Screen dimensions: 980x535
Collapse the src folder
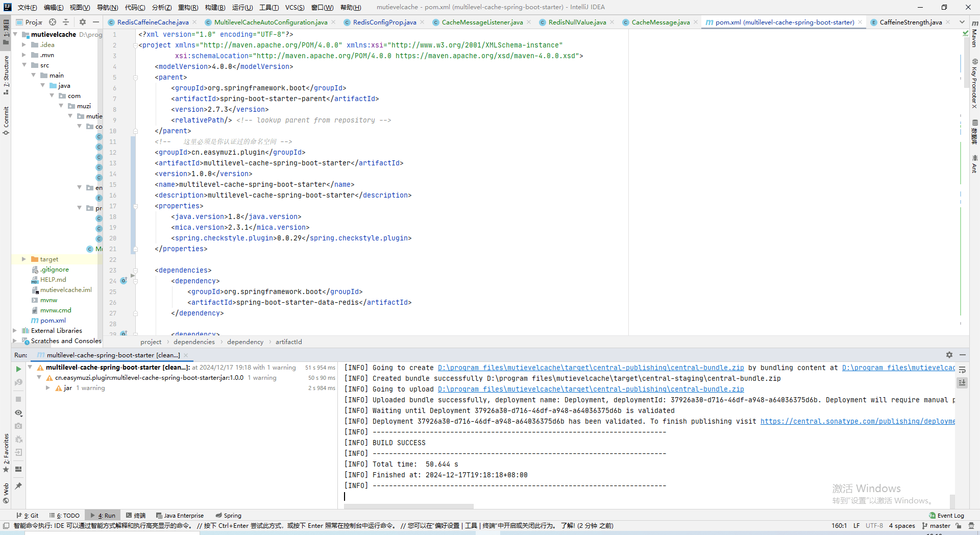(x=24, y=65)
